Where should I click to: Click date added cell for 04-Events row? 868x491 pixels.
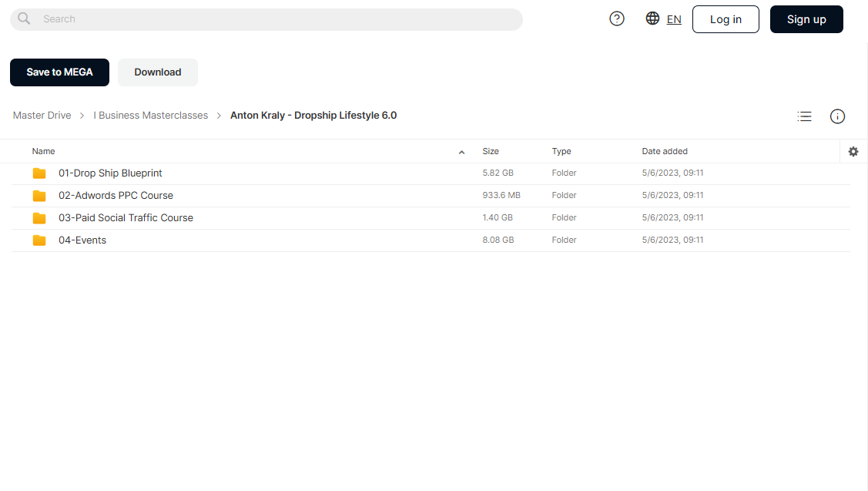coord(672,240)
